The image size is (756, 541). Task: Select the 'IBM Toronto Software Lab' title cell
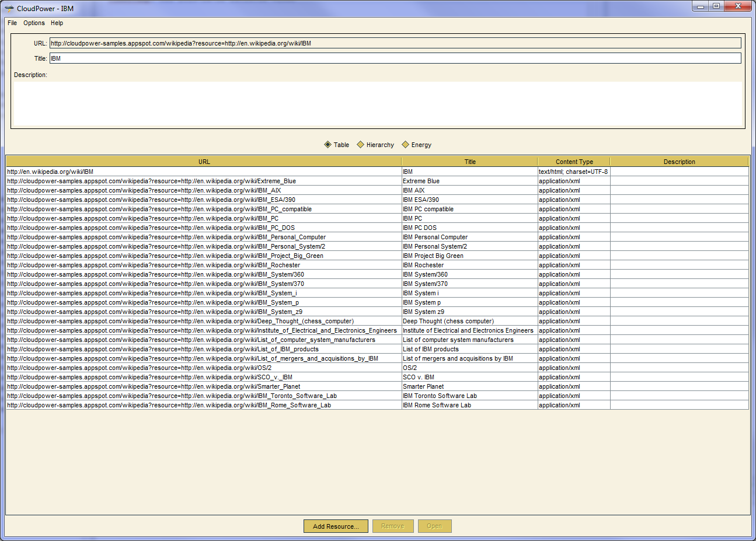point(469,396)
